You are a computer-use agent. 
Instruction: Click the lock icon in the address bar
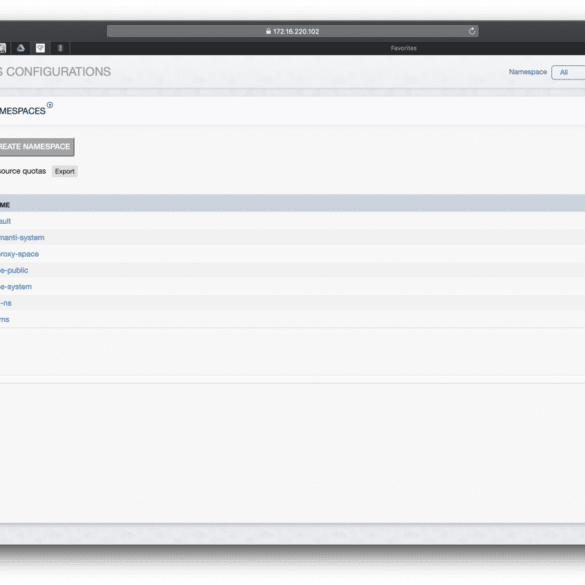coord(268,31)
